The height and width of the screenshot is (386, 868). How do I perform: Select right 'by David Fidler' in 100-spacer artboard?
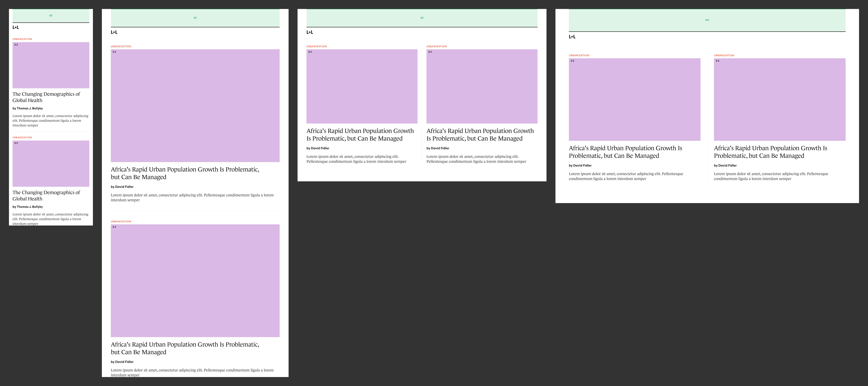coord(725,165)
